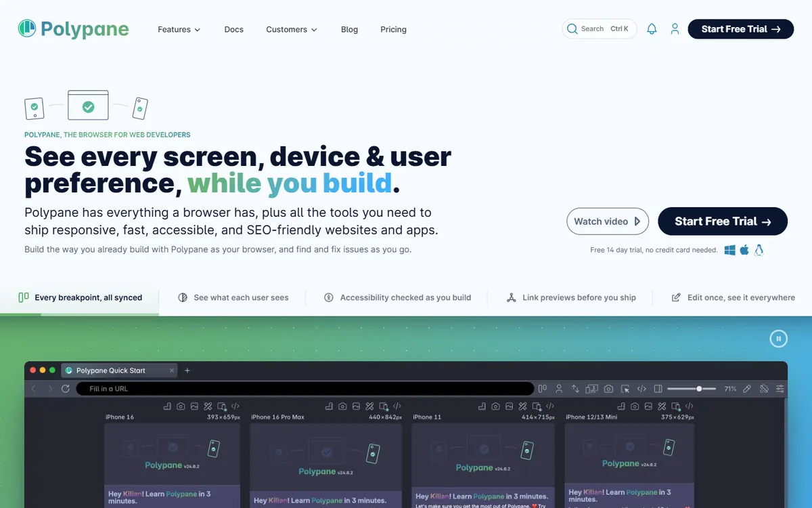
Task: Select 'Edit once, see it everywhere' tab
Action: click(x=733, y=297)
